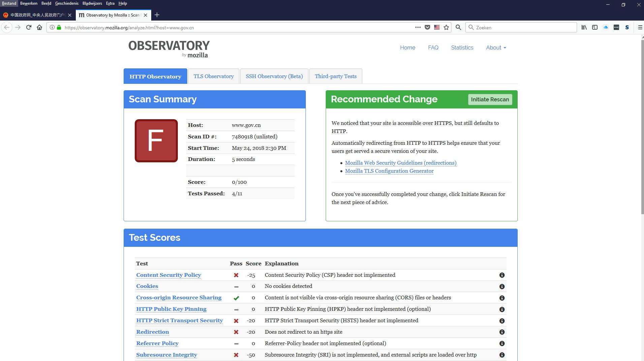Switch to the Chinese government website tab
The width and height of the screenshot is (644, 361).
[x=37, y=15]
